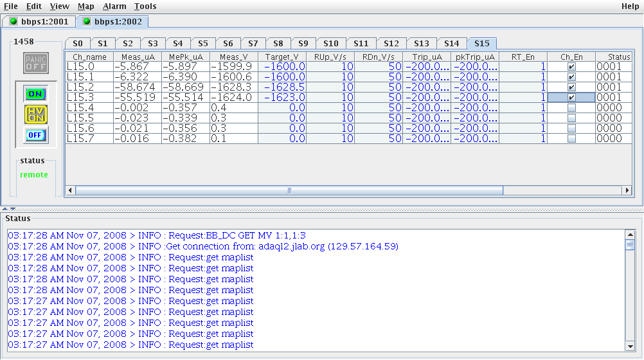
Task: Switch to slot tab S8
Action: (x=278, y=44)
